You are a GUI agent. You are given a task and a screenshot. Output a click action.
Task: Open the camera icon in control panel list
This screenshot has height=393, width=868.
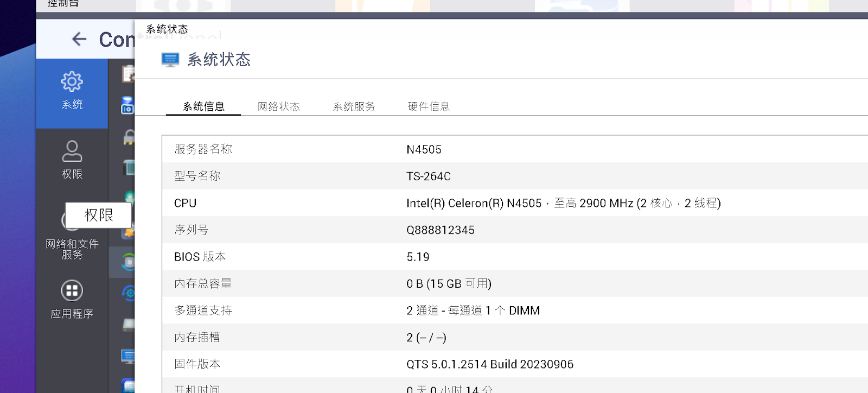tap(128, 105)
